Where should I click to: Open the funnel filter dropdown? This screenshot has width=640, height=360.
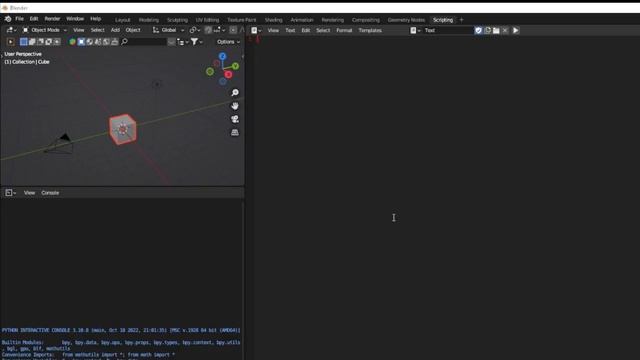click(x=197, y=42)
